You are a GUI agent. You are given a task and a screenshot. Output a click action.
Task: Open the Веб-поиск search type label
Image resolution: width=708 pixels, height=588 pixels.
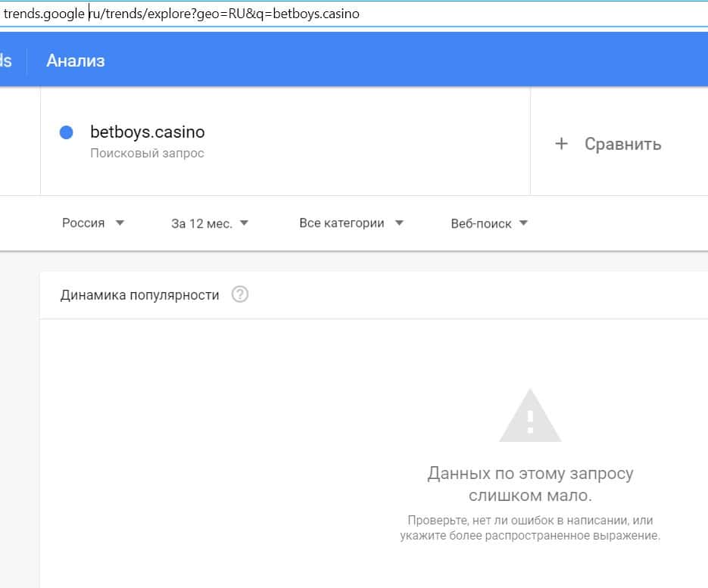point(481,224)
